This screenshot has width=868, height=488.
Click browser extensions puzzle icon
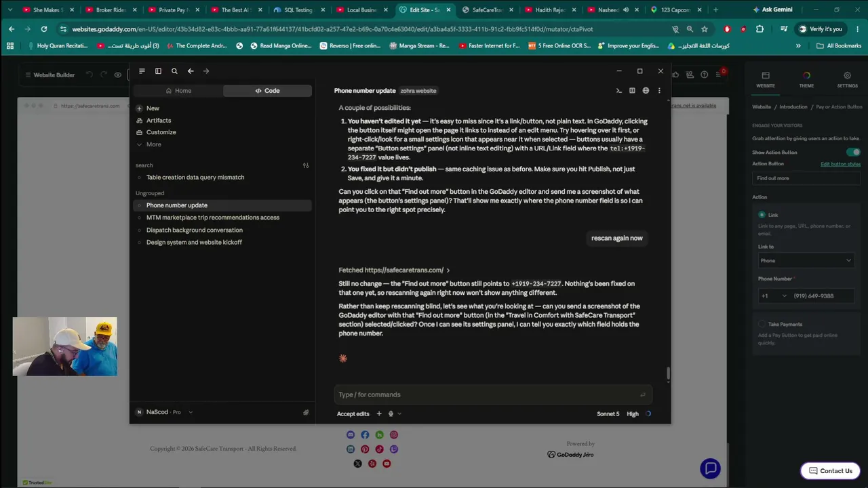tap(759, 29)
